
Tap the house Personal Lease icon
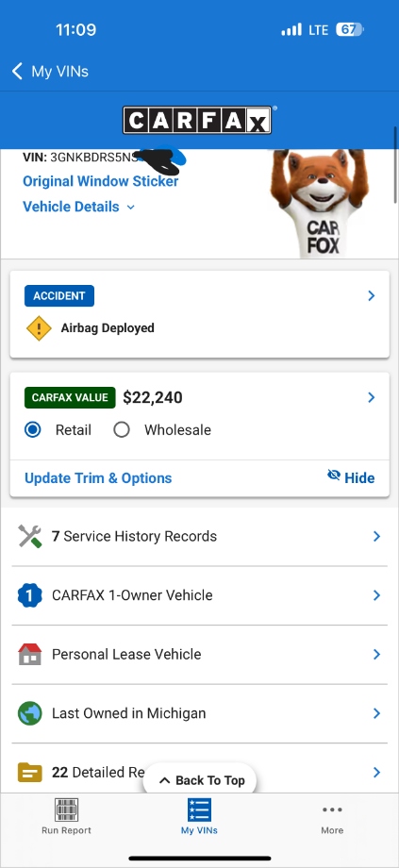(x=30, y=655)
